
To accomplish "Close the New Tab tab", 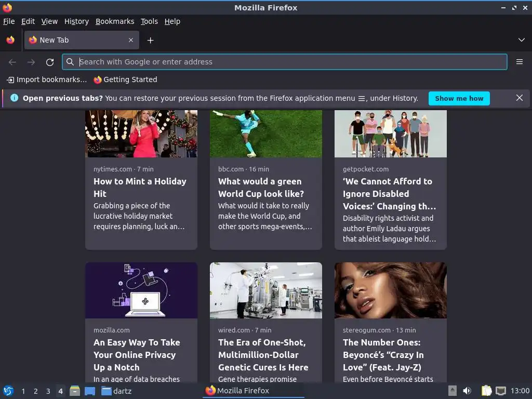I will pos(131,40).
